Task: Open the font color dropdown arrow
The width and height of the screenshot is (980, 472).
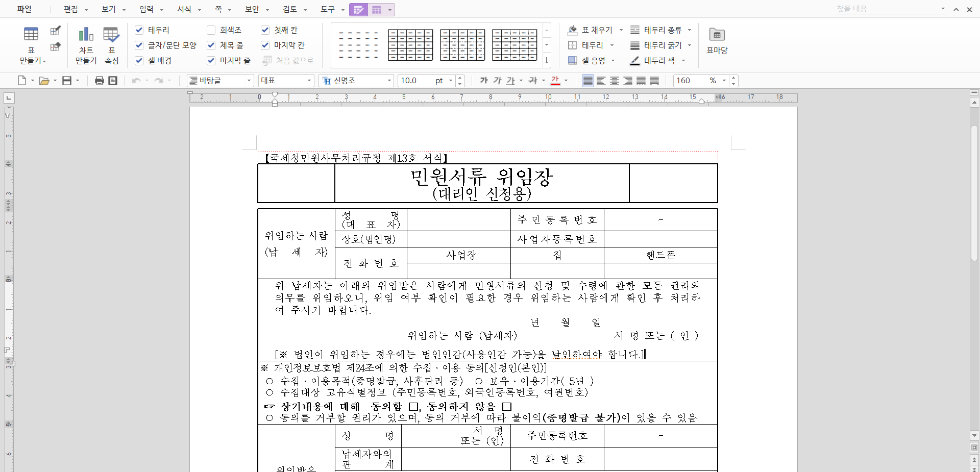Action: coord(566,81)
